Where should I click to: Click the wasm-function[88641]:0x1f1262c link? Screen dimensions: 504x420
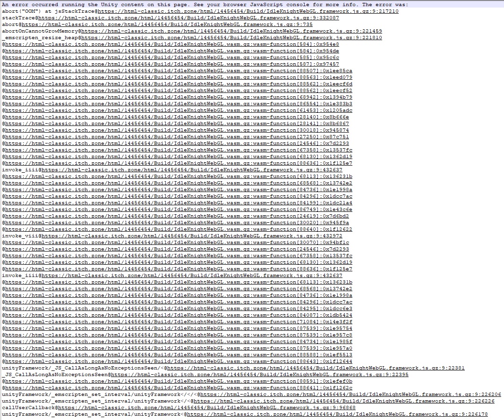pos(179,388)
